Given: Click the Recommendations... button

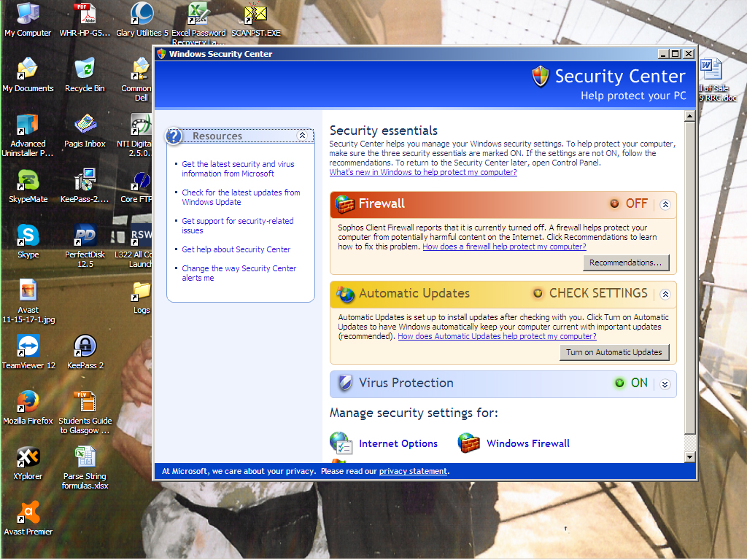Looking at the screenshot, I should [x=626, y=262].
